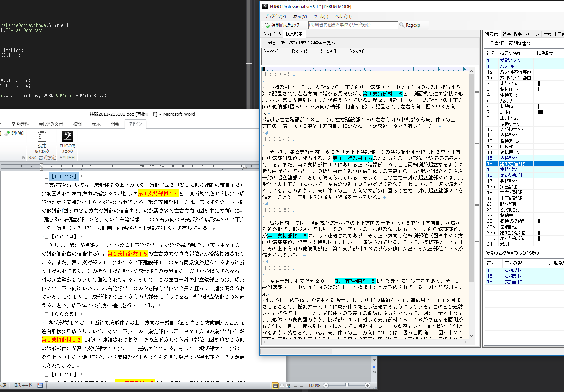The image size is (564, 392).
Task: Click the Regexp magnifier search icon
Action: [x=402, y=25]
